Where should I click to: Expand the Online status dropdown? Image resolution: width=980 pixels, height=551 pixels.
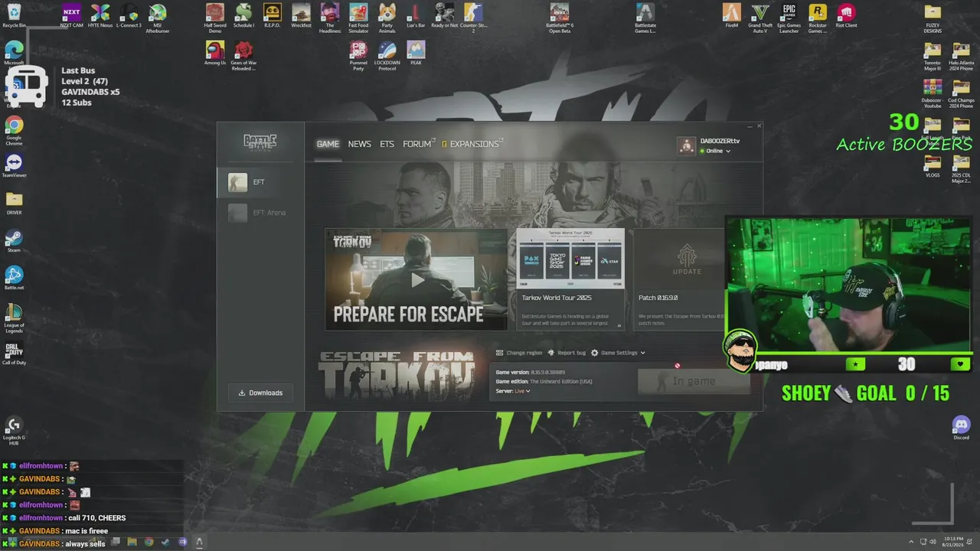click(x=716, y=151)
